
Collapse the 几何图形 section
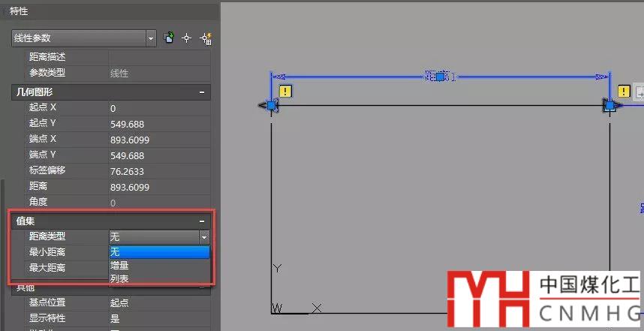[x=202, y=92]
